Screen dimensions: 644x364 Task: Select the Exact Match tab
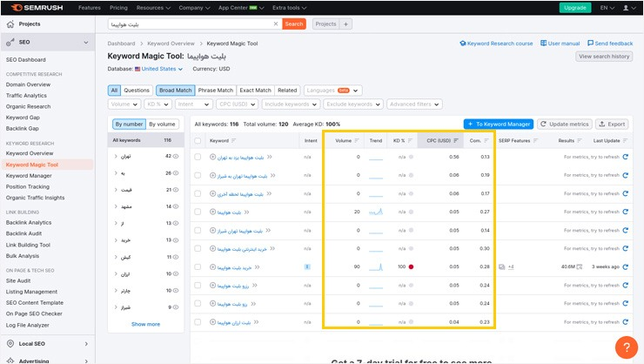click(256, 91)
